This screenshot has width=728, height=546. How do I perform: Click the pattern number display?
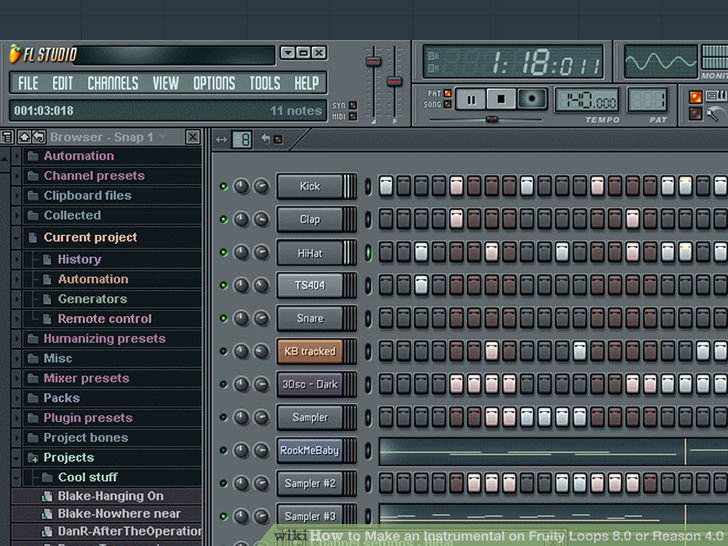[647, 99]
